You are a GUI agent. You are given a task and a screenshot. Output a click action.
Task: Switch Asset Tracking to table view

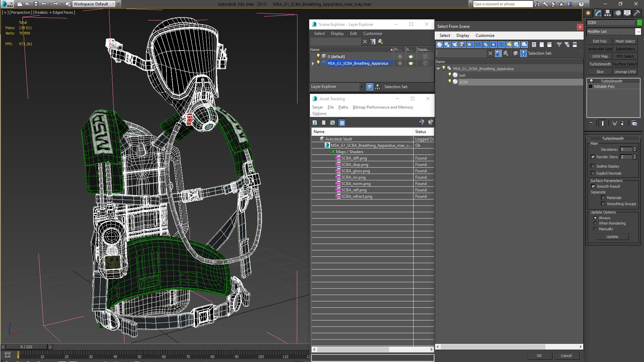tap(342, 123)
